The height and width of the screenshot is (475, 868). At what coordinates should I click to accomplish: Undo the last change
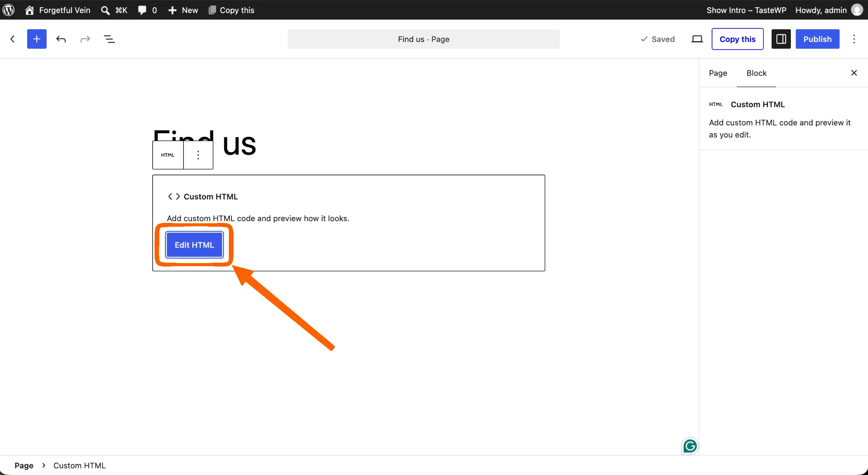61,39
